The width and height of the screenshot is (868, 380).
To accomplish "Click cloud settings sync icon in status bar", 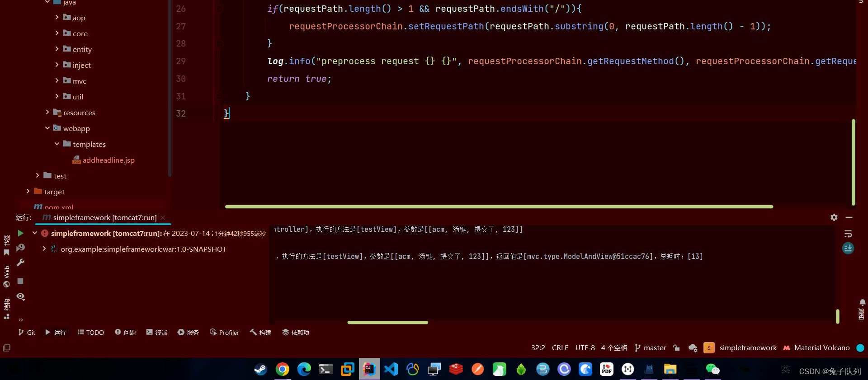I will (x=693, y=347).
